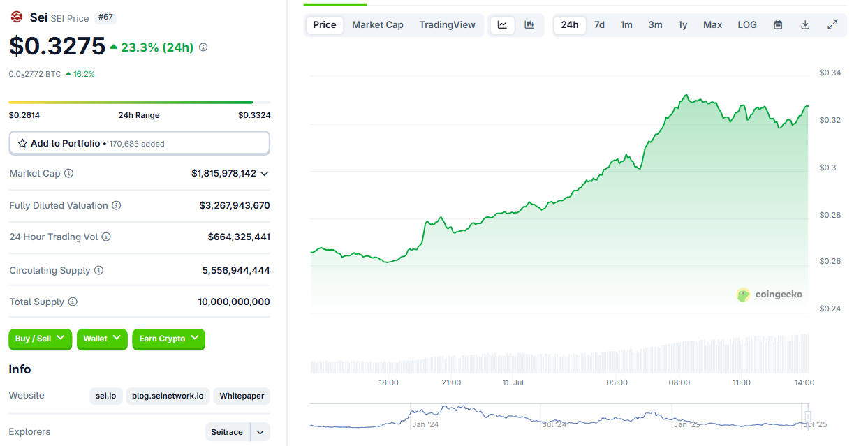The width and height of the screenshot is (868, 446).
Task: Switch to the TradingView tab
Action: coord(447,24)
